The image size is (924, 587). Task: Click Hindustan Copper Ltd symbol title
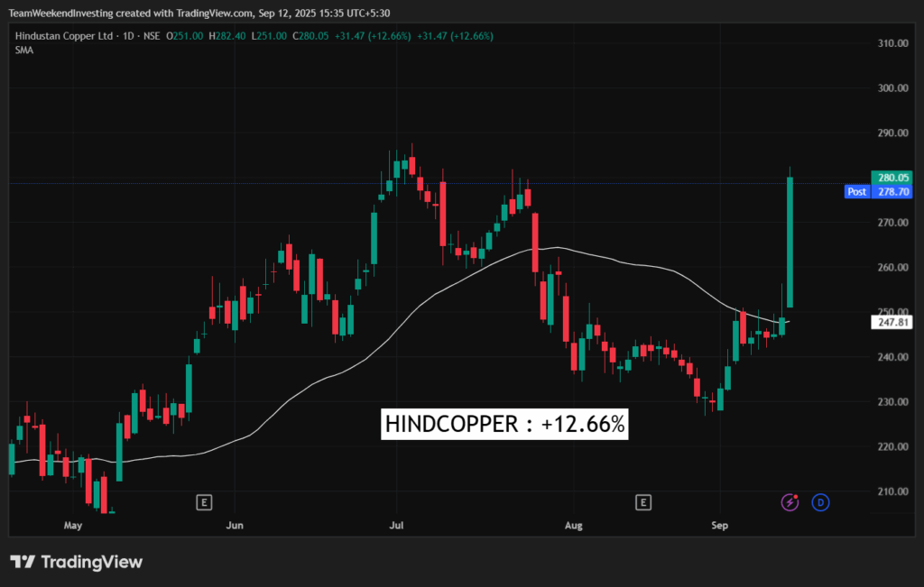[64, 36]
